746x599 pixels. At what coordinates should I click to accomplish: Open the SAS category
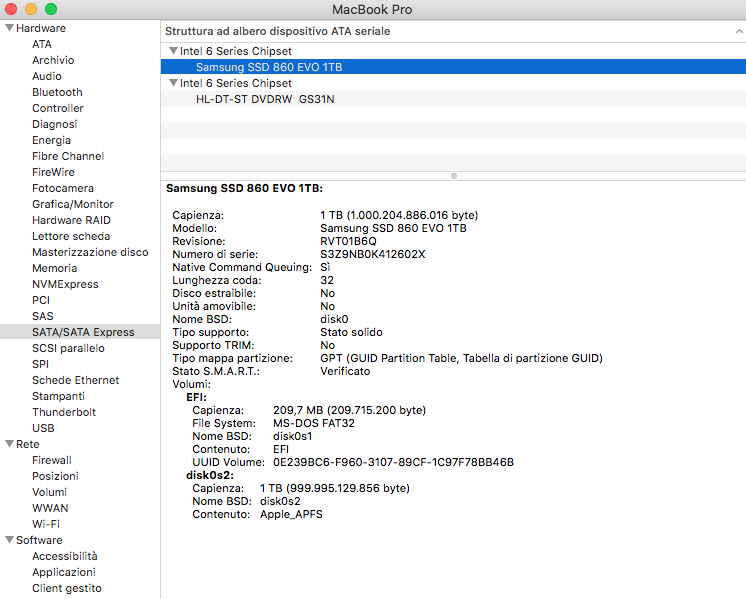point(43,316)
